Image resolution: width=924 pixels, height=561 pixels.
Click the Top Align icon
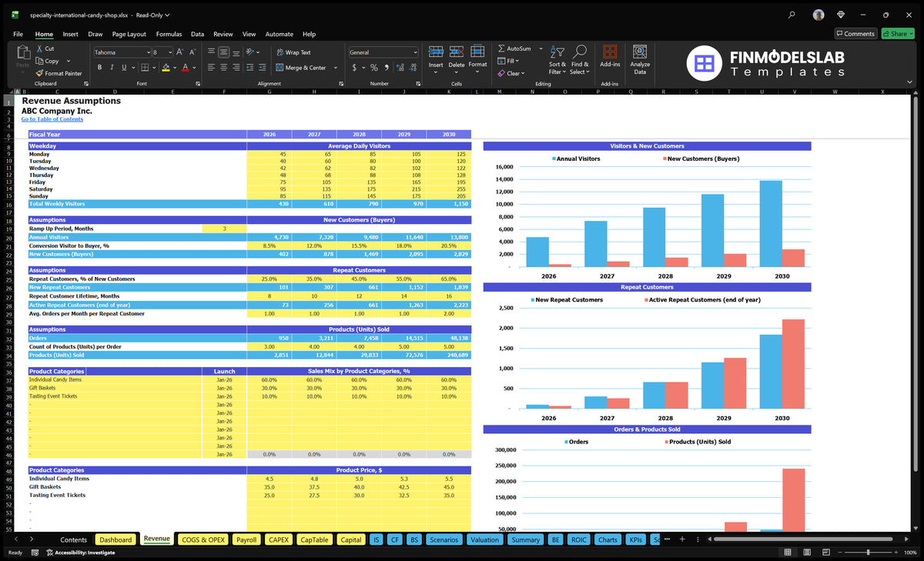(x=211, y=52)
